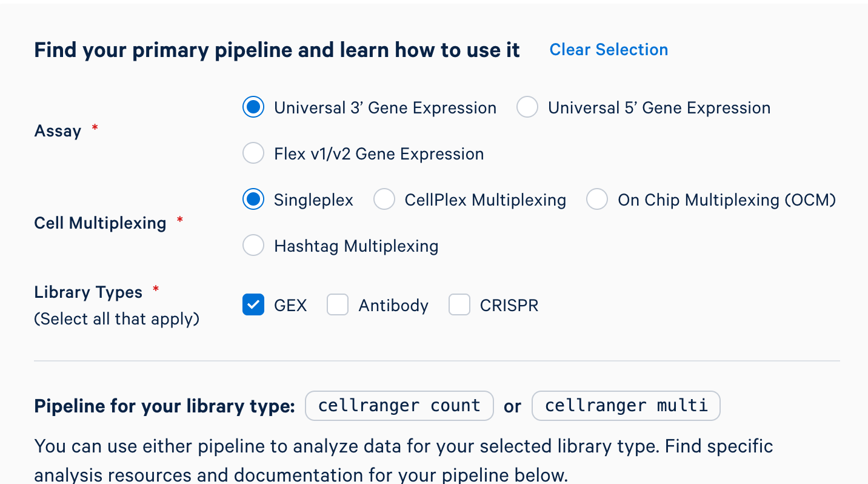Click the Hashtag Multiplexing label text
868x484 pixels.
(x=356, y=246)
